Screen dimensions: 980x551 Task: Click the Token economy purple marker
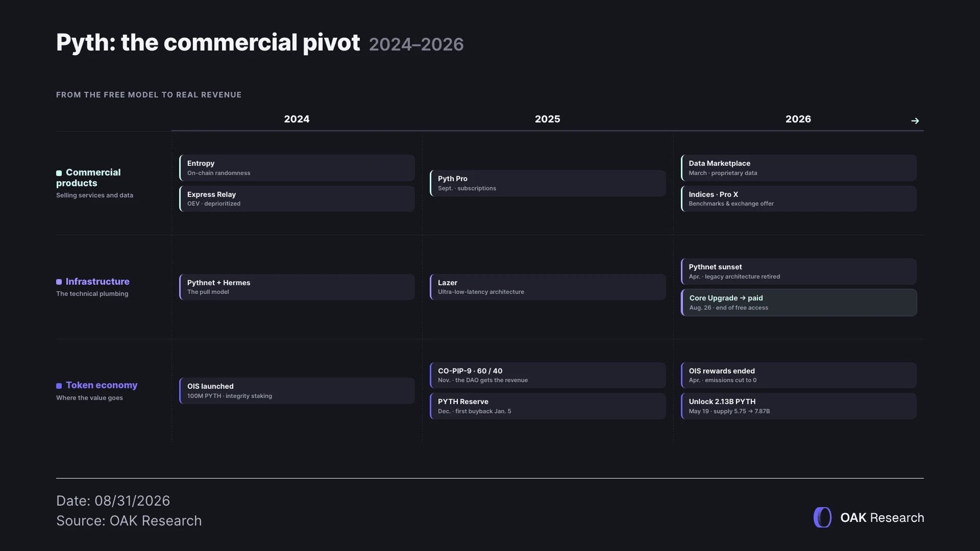point(59,386)
